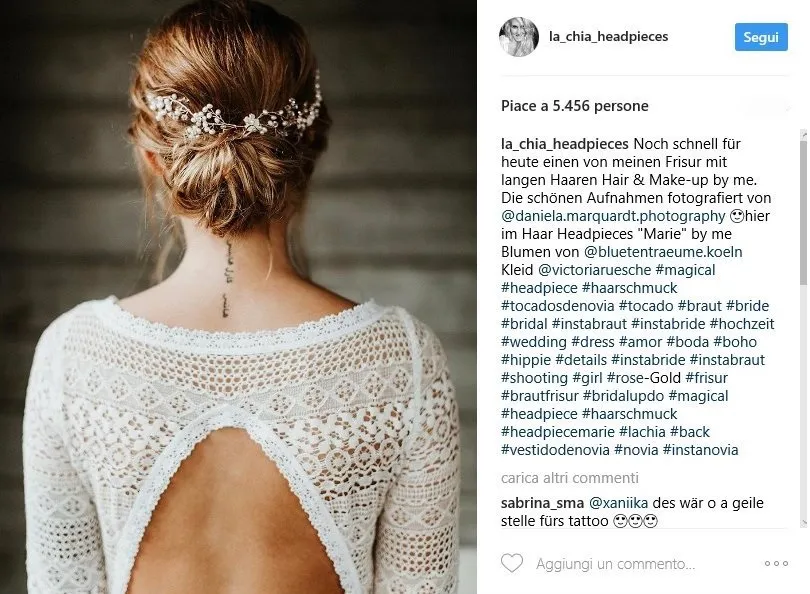Open the #tocadosdenovia hashtag
Viewport: 810px width, 594px height.
tap(557, 306)
